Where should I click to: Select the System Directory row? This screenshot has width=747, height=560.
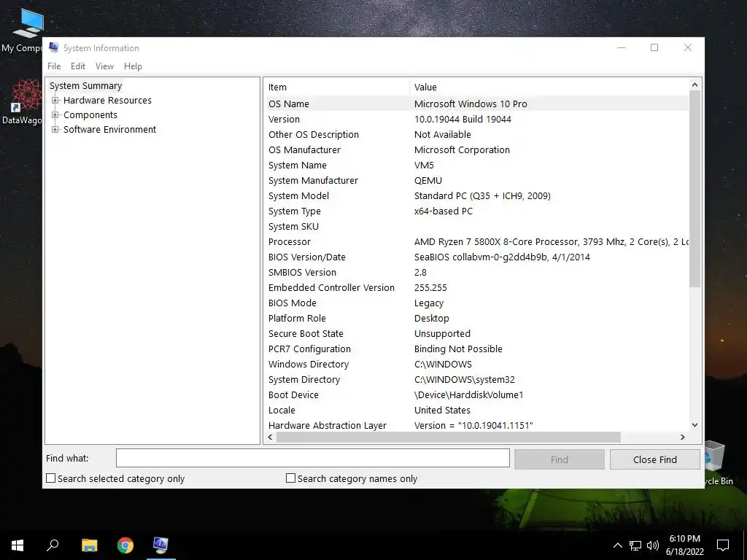coord(476,379)
